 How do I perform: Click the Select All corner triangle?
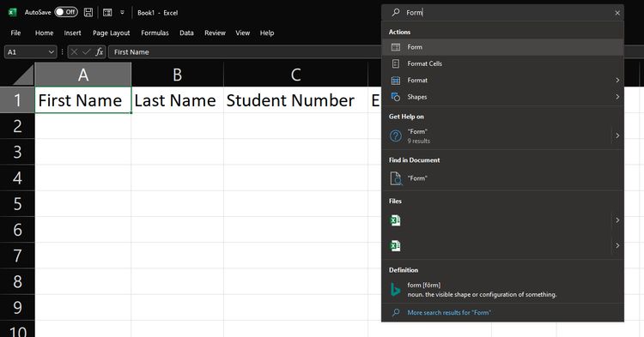point(22,75)
